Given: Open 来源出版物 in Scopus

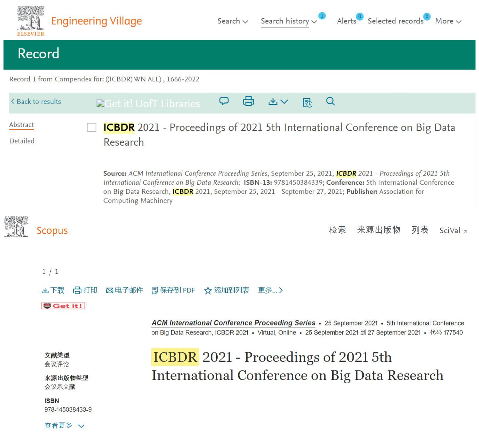Looking at the screenshot, I should [x=379, y=230].
